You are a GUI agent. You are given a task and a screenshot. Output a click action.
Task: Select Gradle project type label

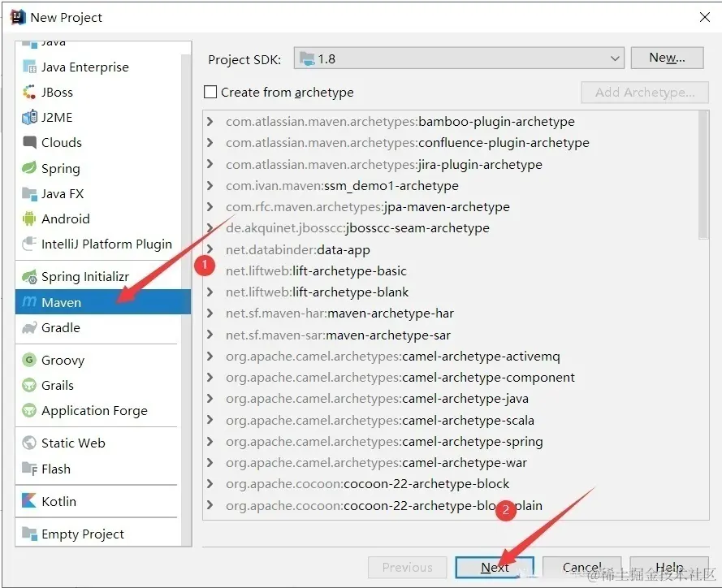coord(61,327)
